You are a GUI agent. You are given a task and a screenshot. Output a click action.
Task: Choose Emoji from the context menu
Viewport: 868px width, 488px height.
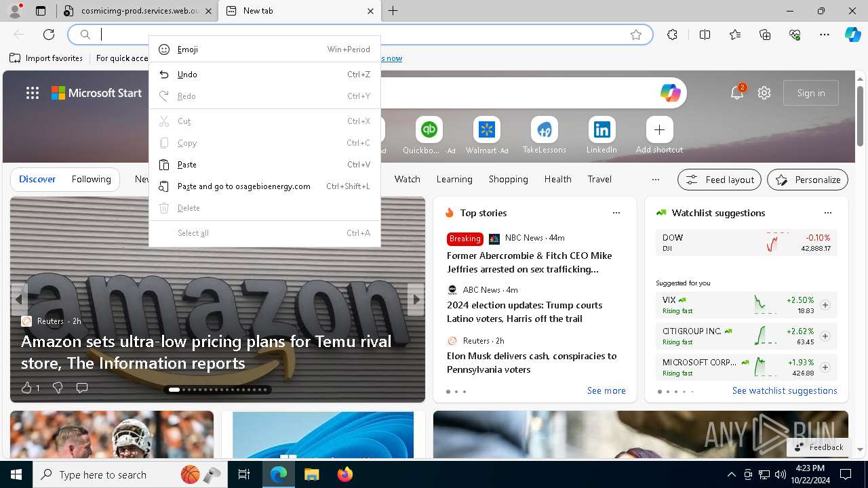pyautogui.click(x=264, y=49)
